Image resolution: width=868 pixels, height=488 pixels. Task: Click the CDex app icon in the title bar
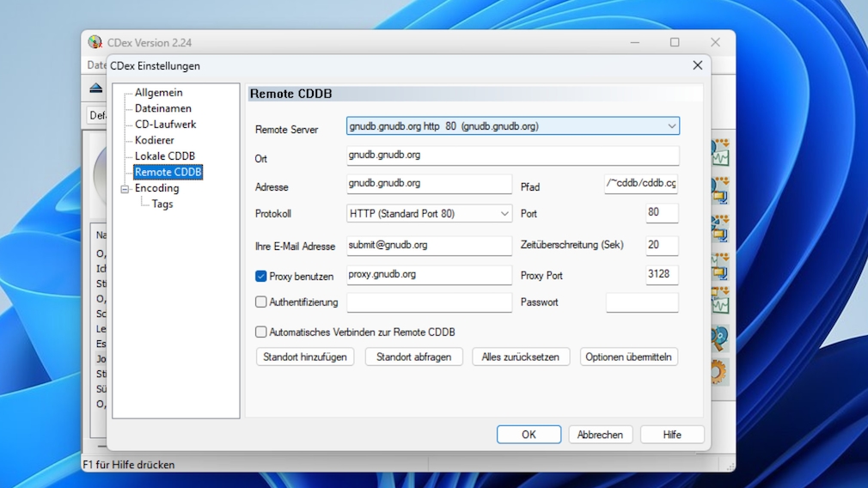pyautogui.click(x=95, y=42)
